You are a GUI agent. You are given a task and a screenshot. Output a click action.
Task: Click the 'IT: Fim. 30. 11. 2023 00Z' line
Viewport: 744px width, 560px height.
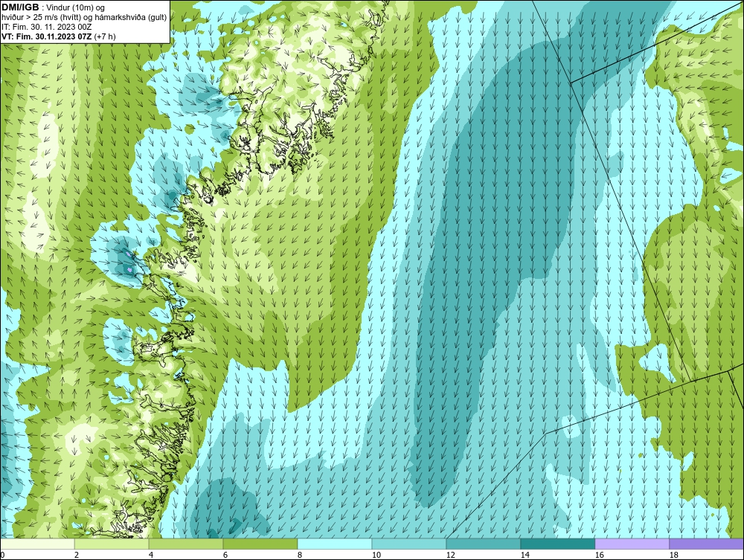pyautogui.click(x=45, y=27)
